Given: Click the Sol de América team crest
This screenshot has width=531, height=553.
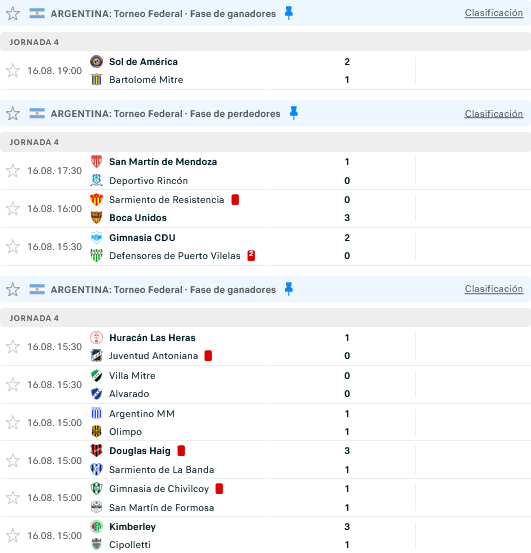Looking at the screenshot, I should (96, 61).
